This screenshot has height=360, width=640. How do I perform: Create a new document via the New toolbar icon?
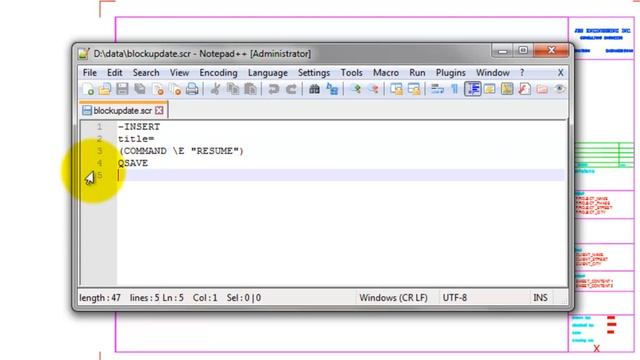point(88,89)
